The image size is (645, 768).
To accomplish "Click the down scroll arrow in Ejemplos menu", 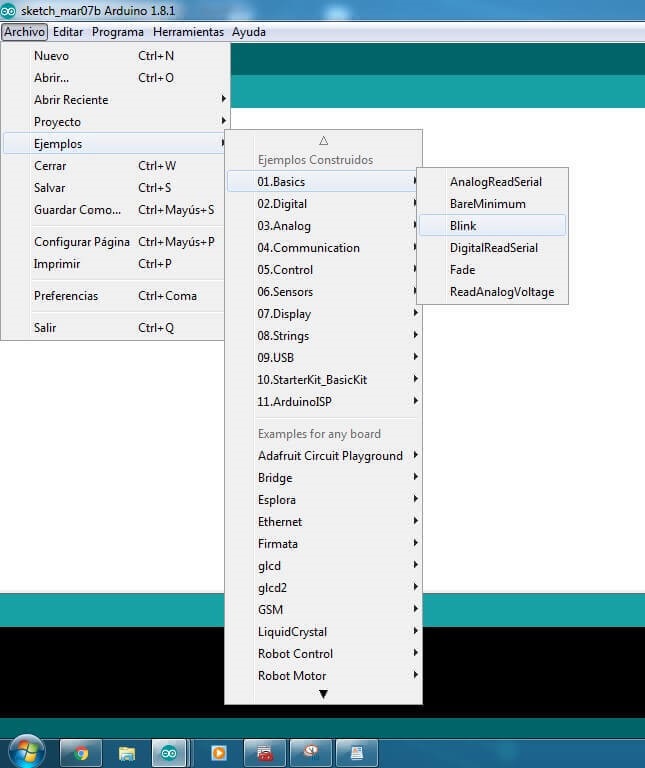I will [323, 694].
